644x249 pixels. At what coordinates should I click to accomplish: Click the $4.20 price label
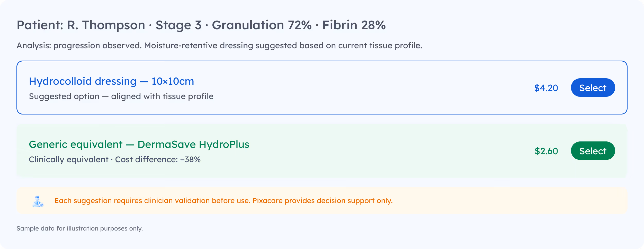546,88
